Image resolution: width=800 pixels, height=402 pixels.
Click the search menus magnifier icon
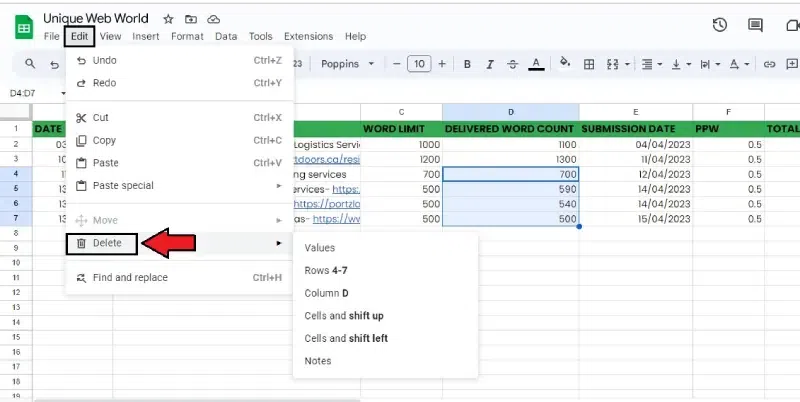click(30, 64)
